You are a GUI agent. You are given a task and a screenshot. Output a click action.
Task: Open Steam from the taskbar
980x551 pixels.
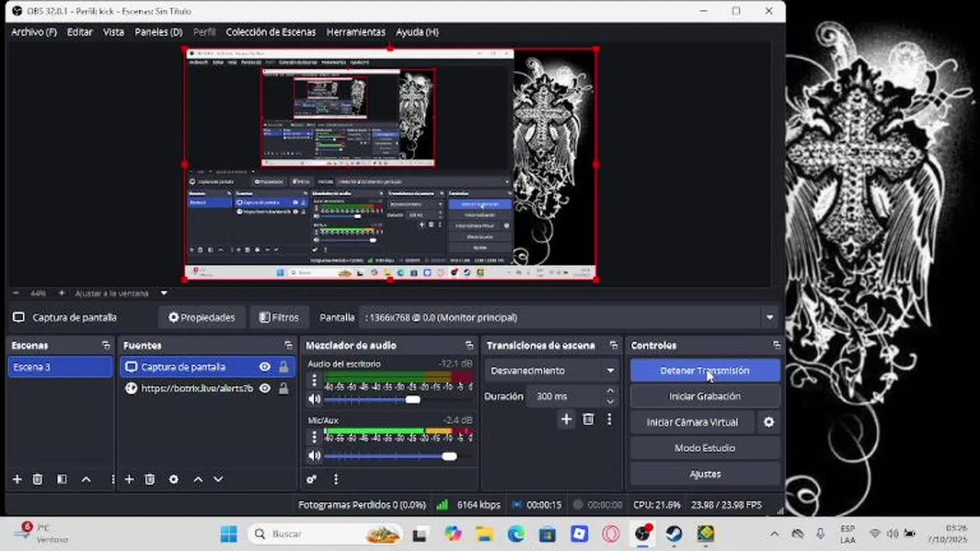(x=674, y=534)
